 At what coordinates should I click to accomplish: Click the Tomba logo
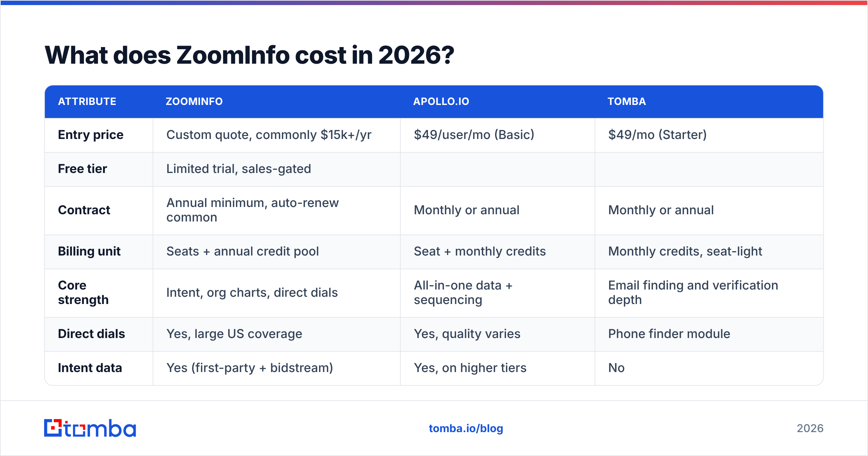pyautogui.click(x=90, y=428)
